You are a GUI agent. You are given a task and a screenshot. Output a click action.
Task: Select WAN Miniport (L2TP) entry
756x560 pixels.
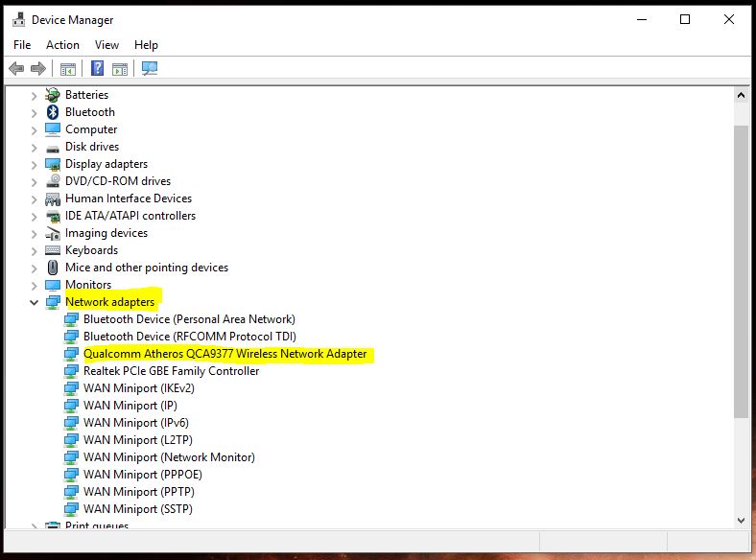(x=138, y=440)
